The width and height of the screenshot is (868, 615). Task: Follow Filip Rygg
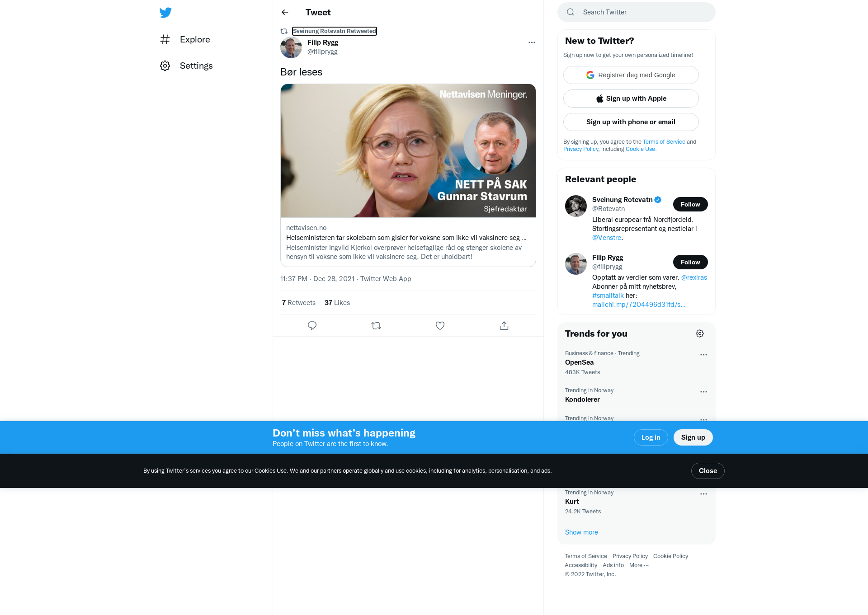coord(690,262)
